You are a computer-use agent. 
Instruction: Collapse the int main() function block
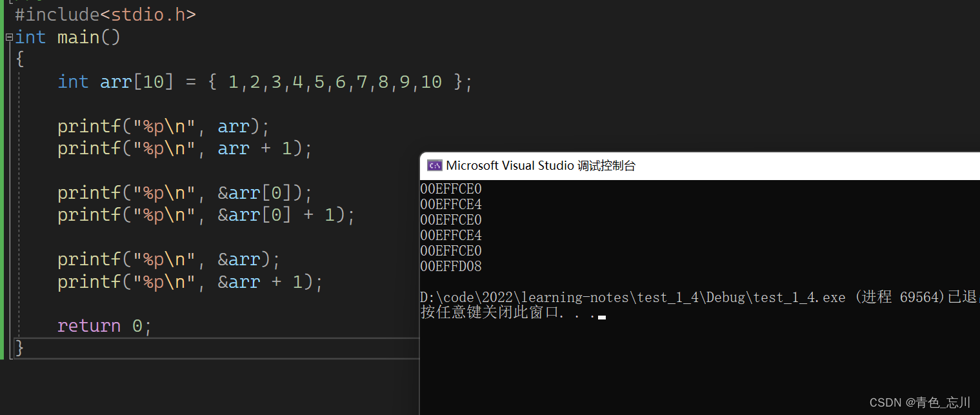coord(9,37)
